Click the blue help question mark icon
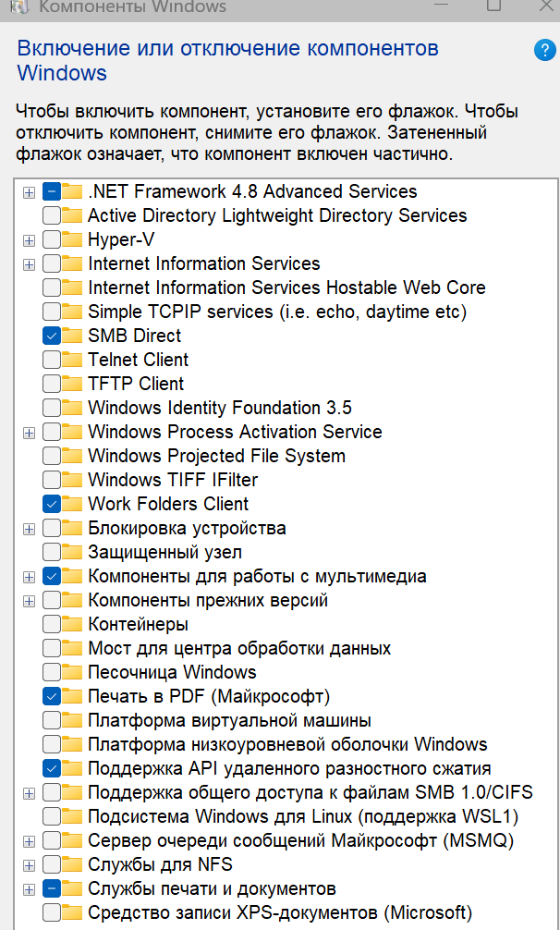Viewport: 560px width, 930px height. click(544, 51)
